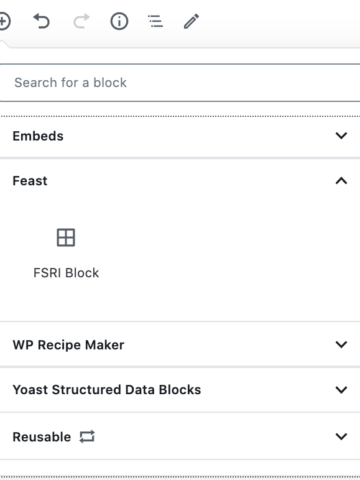
Task: Click the Reusable loop arrows icon
Action: (x=87, y=436)
